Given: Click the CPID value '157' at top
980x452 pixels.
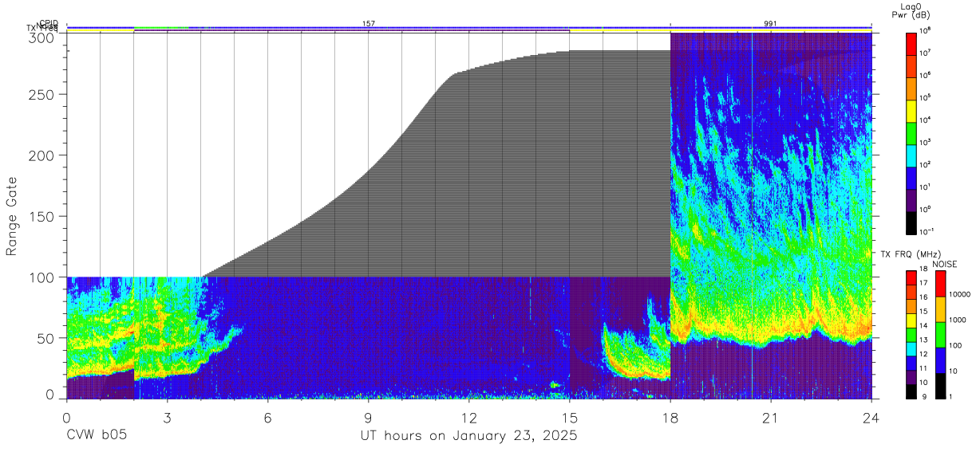Looking at the screenshot, I should [369, 24].
